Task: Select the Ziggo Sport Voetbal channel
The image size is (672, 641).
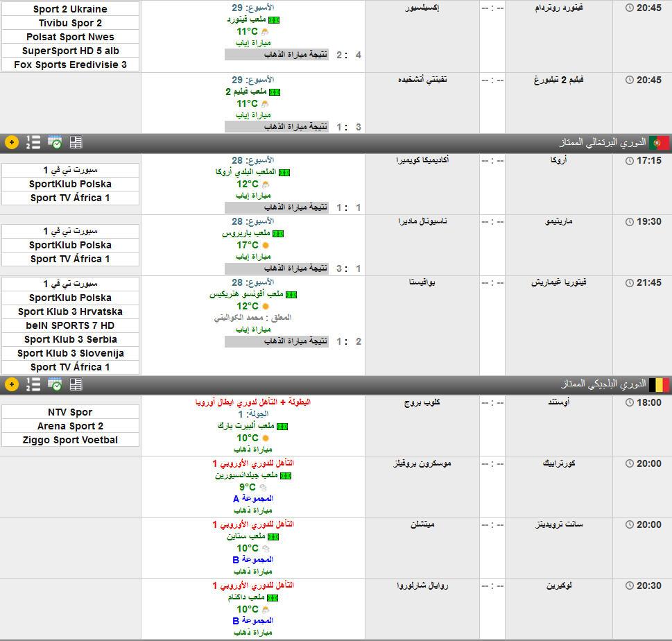Action: tap(70, 440)
